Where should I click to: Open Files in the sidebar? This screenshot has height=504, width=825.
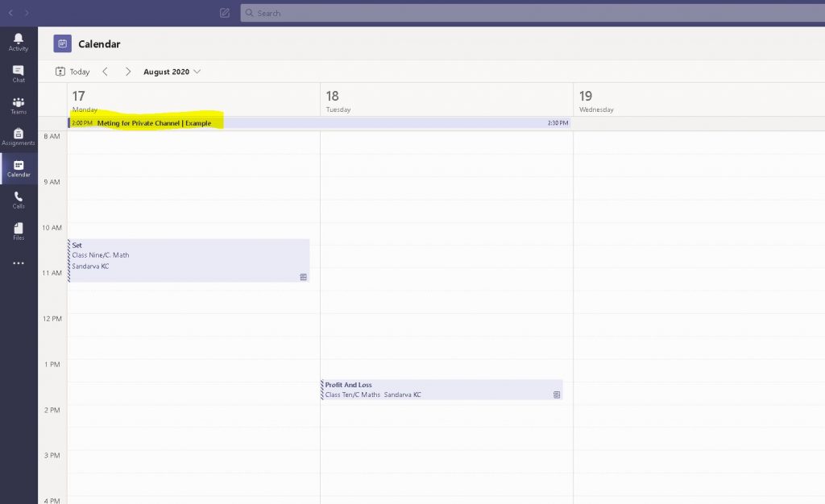coord(19,232)
